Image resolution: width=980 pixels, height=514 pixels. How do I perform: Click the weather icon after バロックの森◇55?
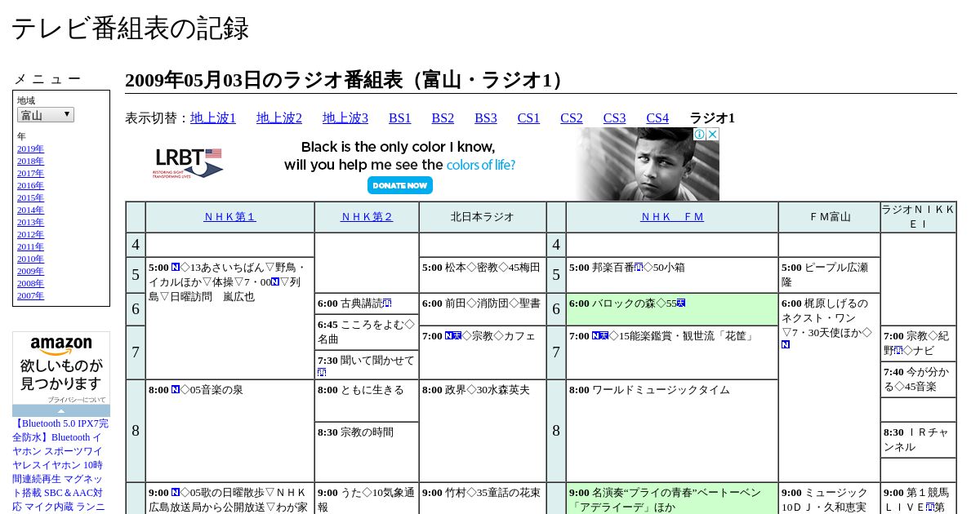(x=681, y=304)
